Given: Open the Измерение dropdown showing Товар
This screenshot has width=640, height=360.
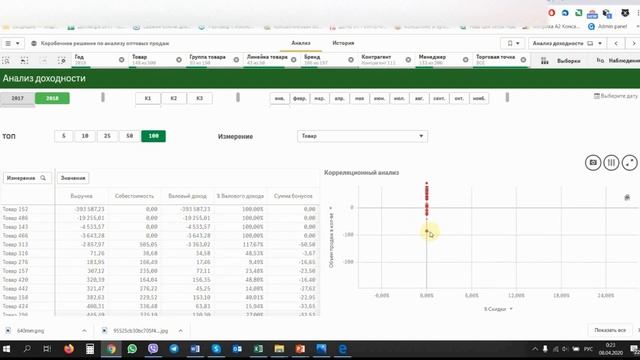Looking at the screenshot, I should point(362,136).
